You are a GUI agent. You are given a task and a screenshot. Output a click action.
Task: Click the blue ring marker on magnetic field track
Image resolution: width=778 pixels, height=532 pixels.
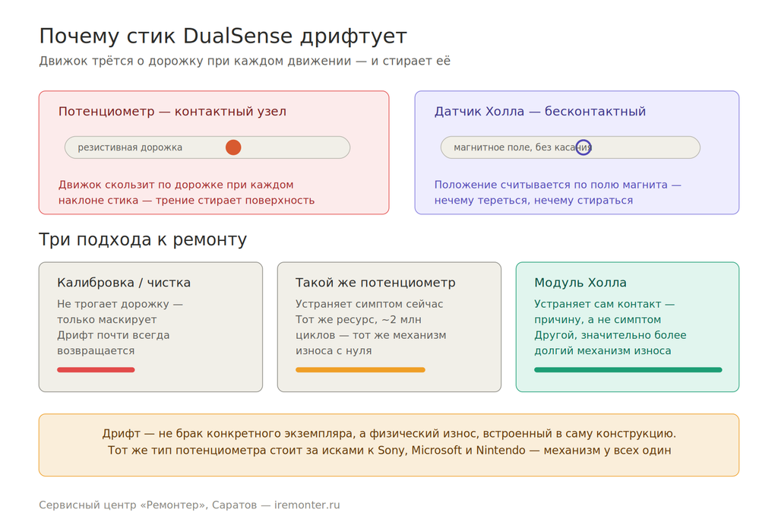583,147
